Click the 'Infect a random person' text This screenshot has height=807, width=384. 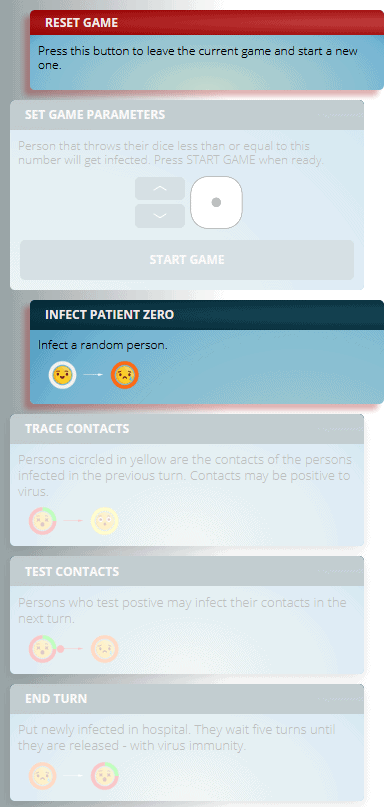point(103,345)
